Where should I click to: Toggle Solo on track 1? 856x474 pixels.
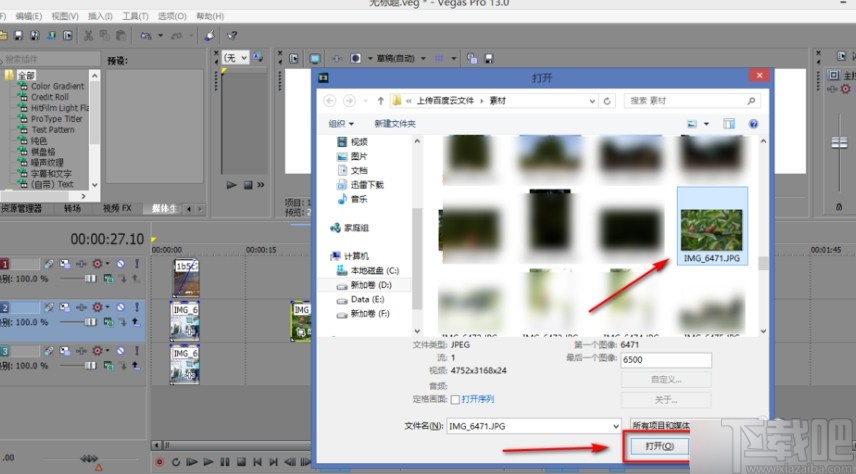[137, 264]
